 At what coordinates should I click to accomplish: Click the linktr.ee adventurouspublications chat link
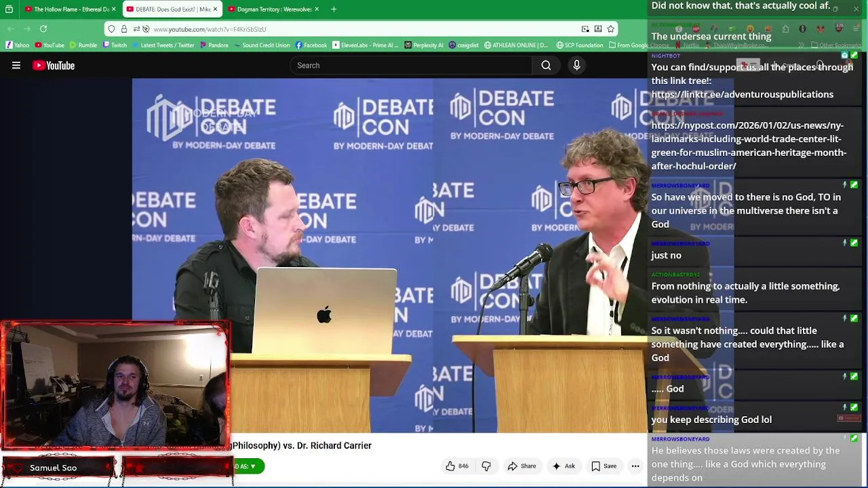742,94
